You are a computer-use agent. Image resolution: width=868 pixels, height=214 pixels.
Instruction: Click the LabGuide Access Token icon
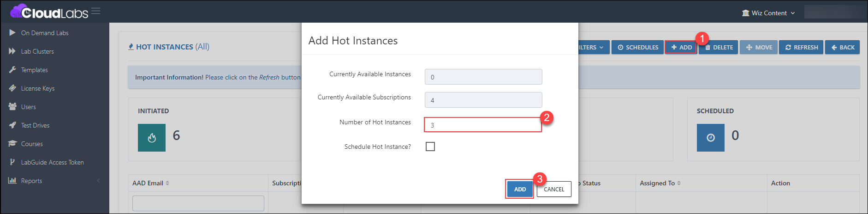(12, 162)
